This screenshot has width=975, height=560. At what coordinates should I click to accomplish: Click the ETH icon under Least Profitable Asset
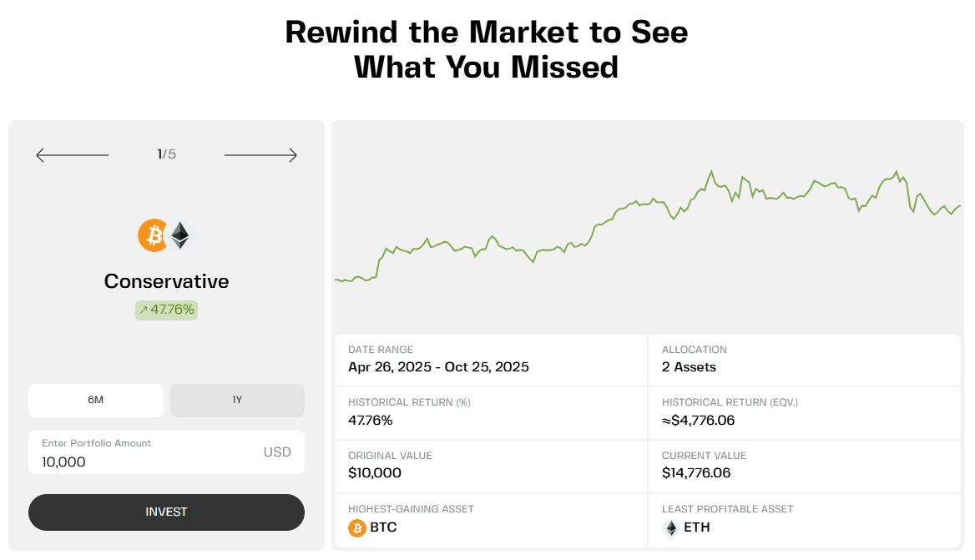coord(671,527)
